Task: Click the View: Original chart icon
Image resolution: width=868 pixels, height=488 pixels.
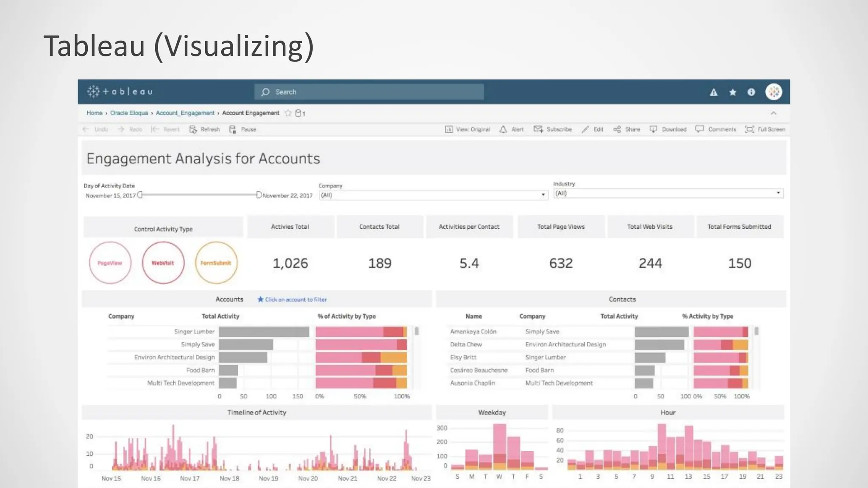Action: click(449, 129)
